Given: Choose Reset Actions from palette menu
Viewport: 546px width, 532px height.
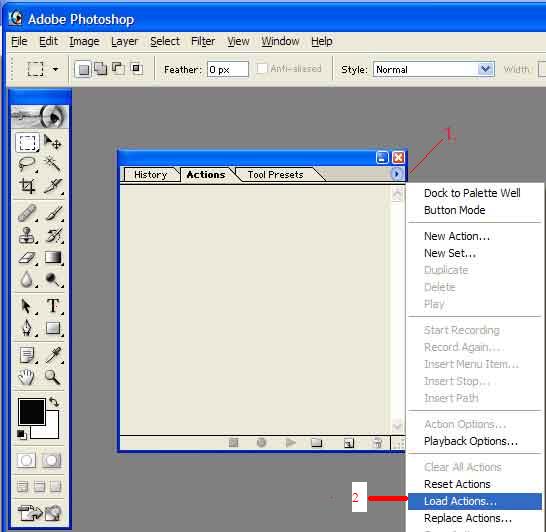Looking at the screenshot, I should 475,484.
